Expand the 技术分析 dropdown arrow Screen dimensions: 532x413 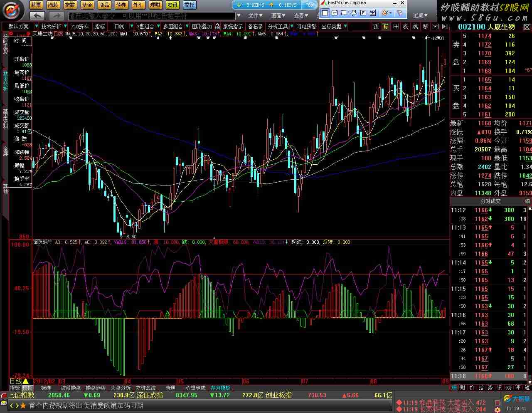coord(66,26)
